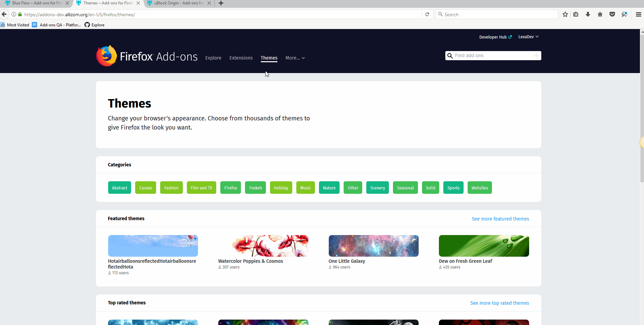The width and height of the screenshot is (644, 325).
Task: Submit search with the arrow in Find add-ons
Action: tap(536, 56)
